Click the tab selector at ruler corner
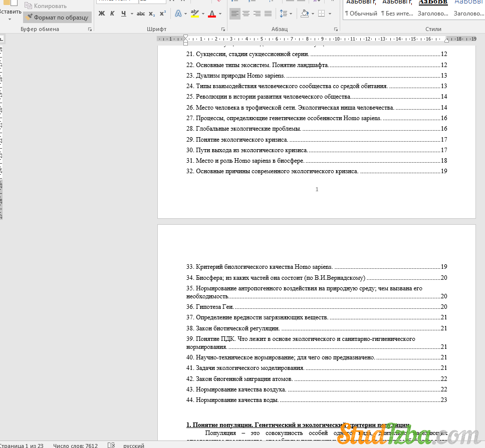 pyautogui.click(x=2, y=39)
